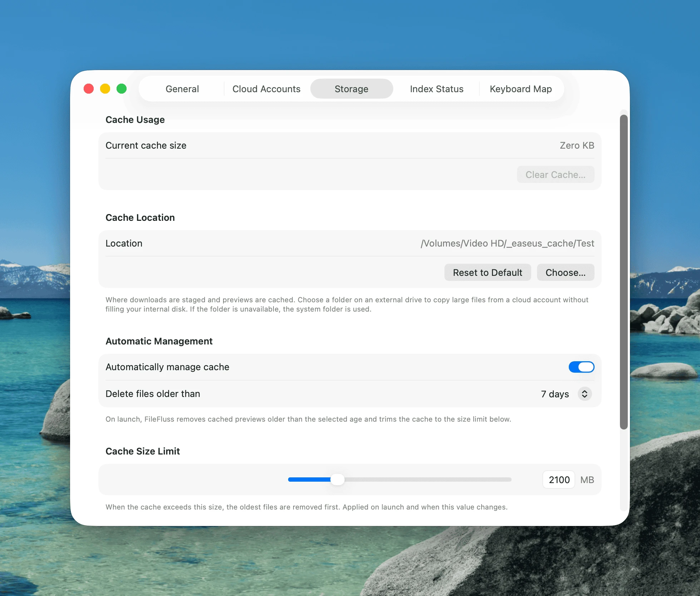Close the settings window with red button
The height and width of the screenshot is (596, 700).
click(89, 89)
